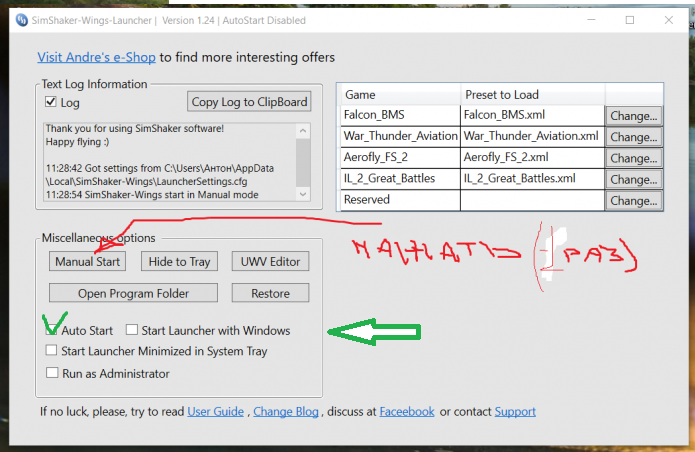Image resolution: width=695 pixels, height=452 pixels.
Task: Select the War_Thunder_Aviation game cell
Action: point(400,136)
